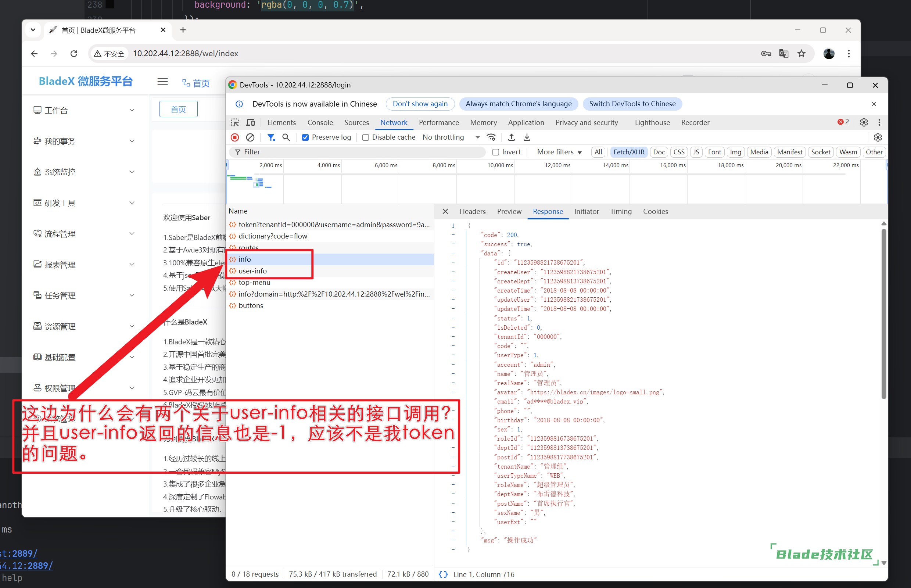
Task: Open Chrome three-dot menu
Action: [x=849, y=54]
